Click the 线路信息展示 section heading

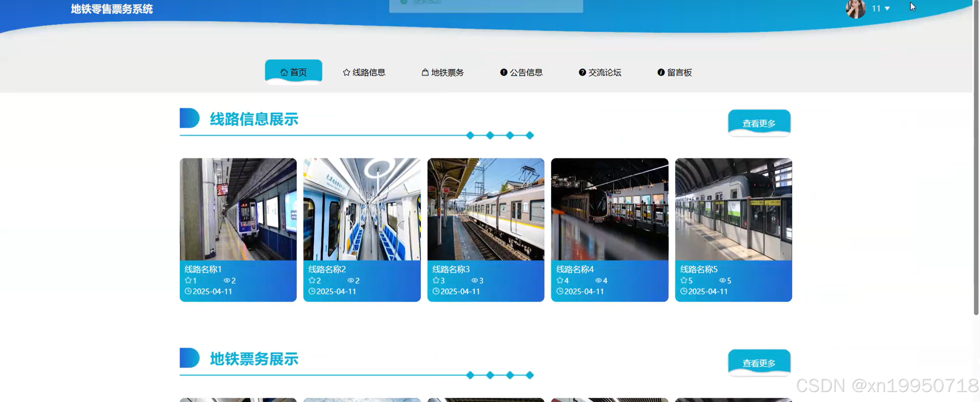tap(254, 119)
